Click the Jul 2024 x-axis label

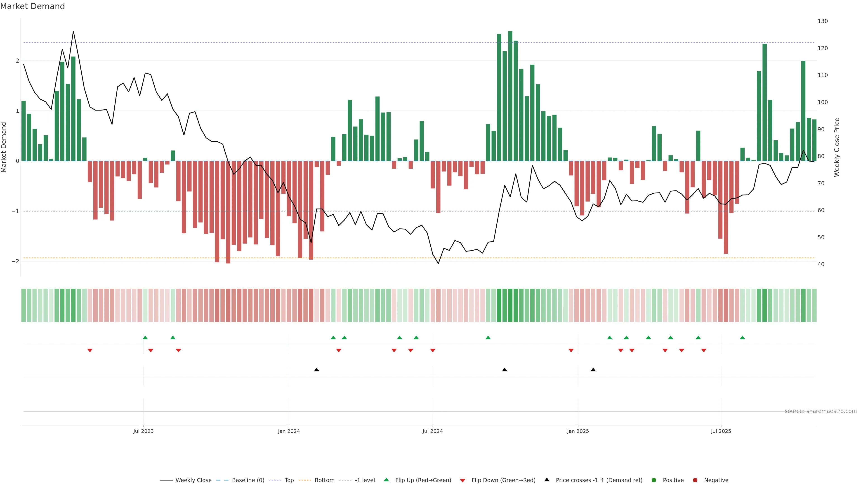click(x=433, y=431)
